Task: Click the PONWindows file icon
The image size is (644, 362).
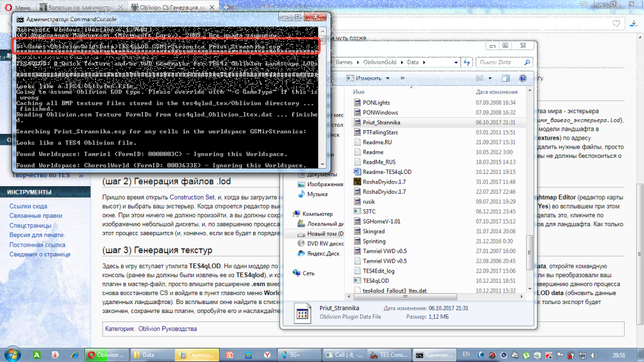Action: coord(357,113)
